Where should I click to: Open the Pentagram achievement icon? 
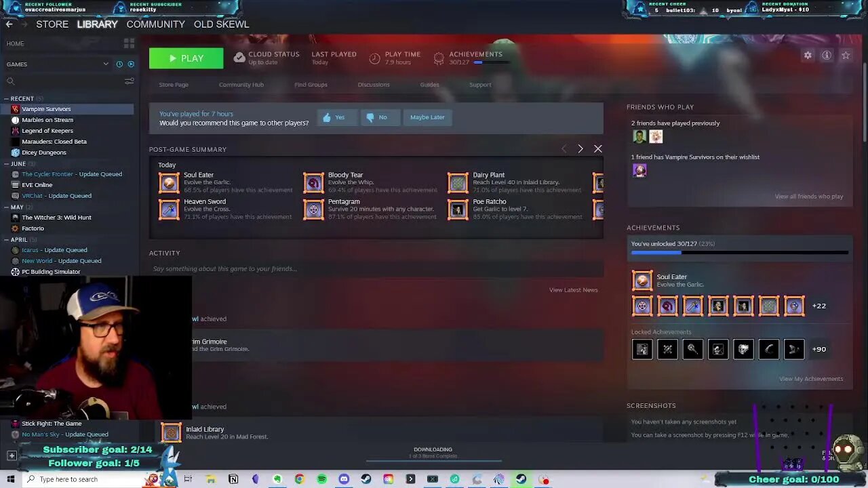point(313,209)
